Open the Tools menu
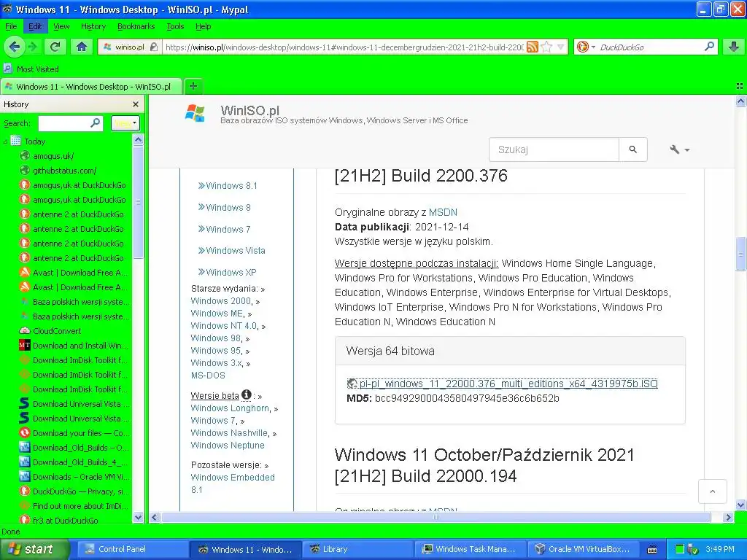Image resolution: width=747 pixels, height=560 pixels. point(175,26)
